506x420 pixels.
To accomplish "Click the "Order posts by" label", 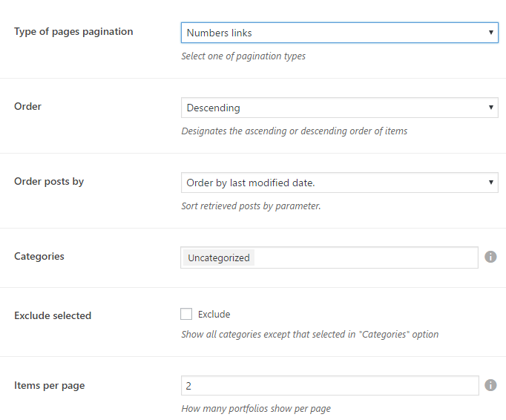I will click(x=49, y=181).
